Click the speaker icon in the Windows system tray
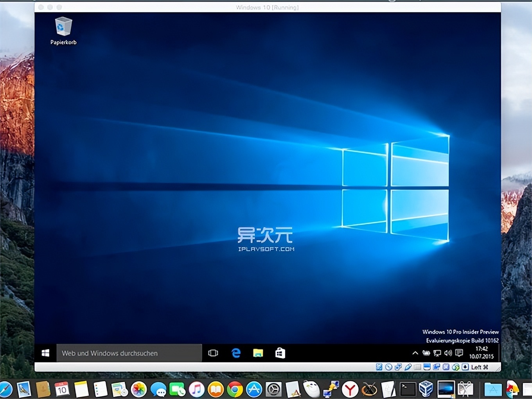532x399 pixels. pos(448,353)
